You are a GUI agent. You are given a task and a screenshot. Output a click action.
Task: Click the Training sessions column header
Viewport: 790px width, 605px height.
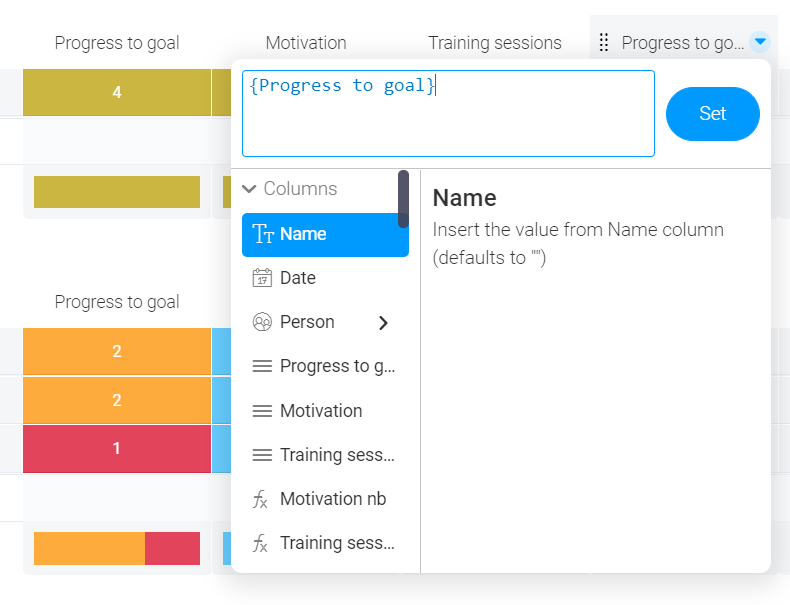[494, 43]
